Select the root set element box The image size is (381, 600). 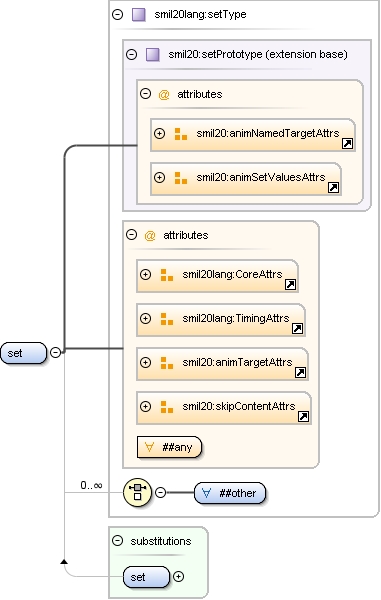[x=23, y=353]
